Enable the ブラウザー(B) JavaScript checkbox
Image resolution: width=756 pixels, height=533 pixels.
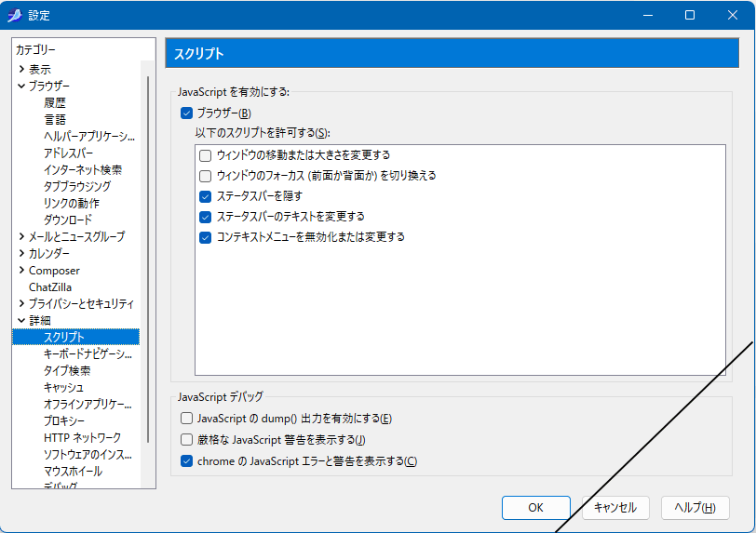pos(187,113)
